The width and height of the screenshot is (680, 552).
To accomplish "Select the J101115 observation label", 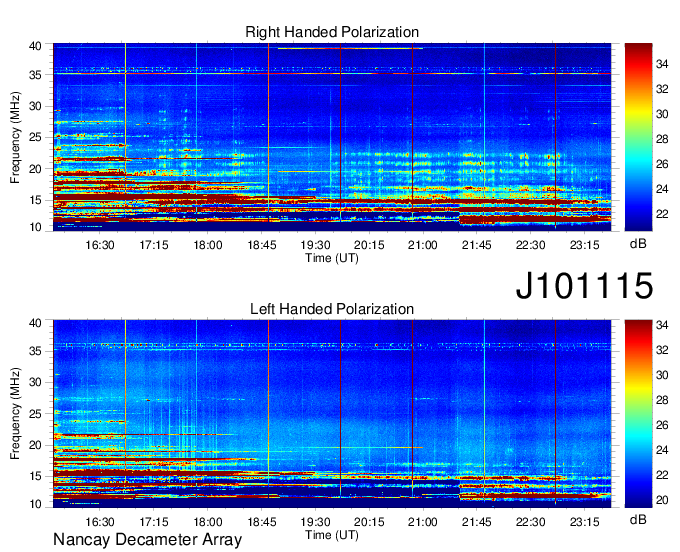I will 584,285.
